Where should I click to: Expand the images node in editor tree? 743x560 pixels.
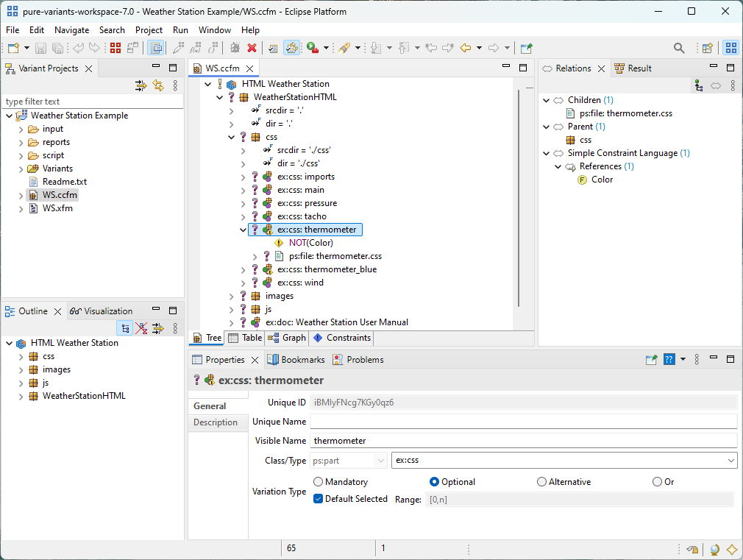(x=232, y=296)
